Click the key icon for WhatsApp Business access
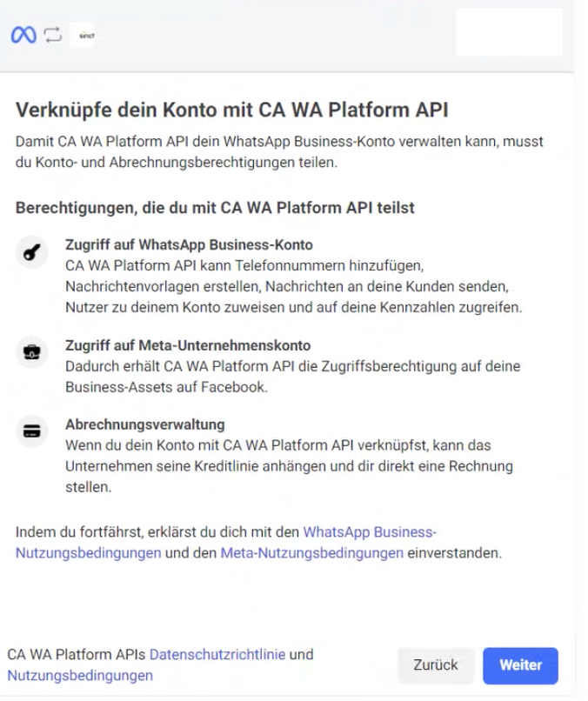Screen dimensions: 588x701 (x=31, y=252)
